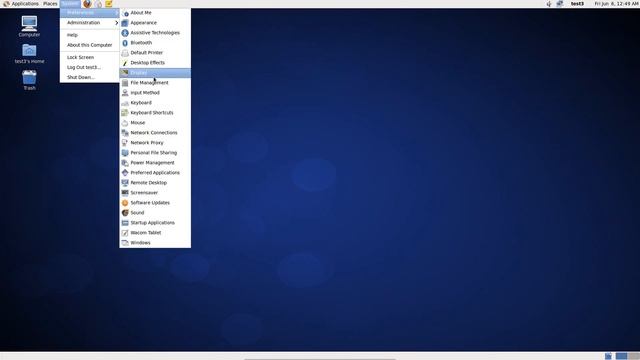Open Network Proxy preferences
Screen dimensions: 640x360
155,143
